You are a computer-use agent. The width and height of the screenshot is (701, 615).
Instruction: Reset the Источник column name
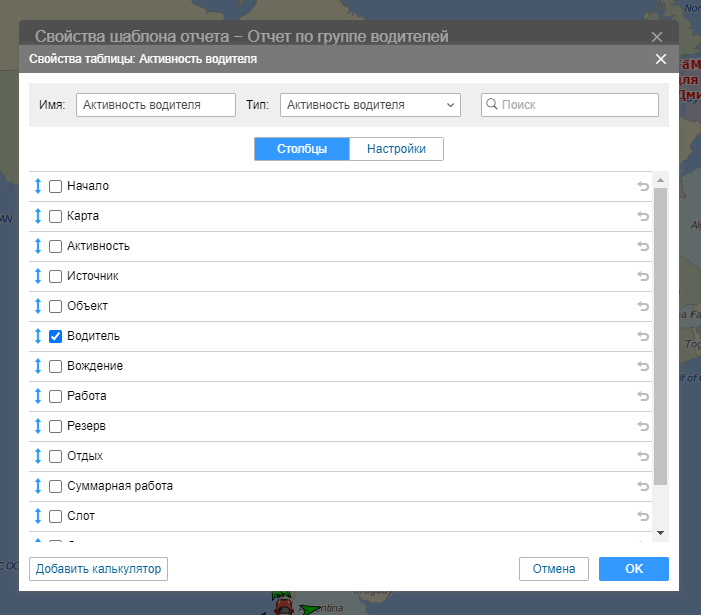(x=643, y=276)
